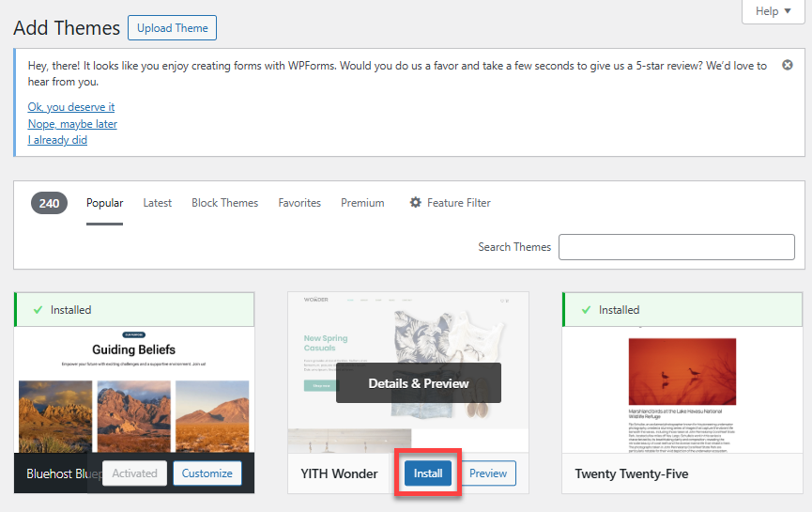Image resolution: width=812 pixels, height=512 pixels.
Task: Click the 240 theme count badge
Action: tap(49, 203)
